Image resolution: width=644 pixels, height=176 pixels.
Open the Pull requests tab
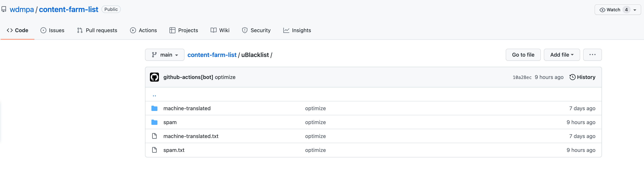pos(97,30)
